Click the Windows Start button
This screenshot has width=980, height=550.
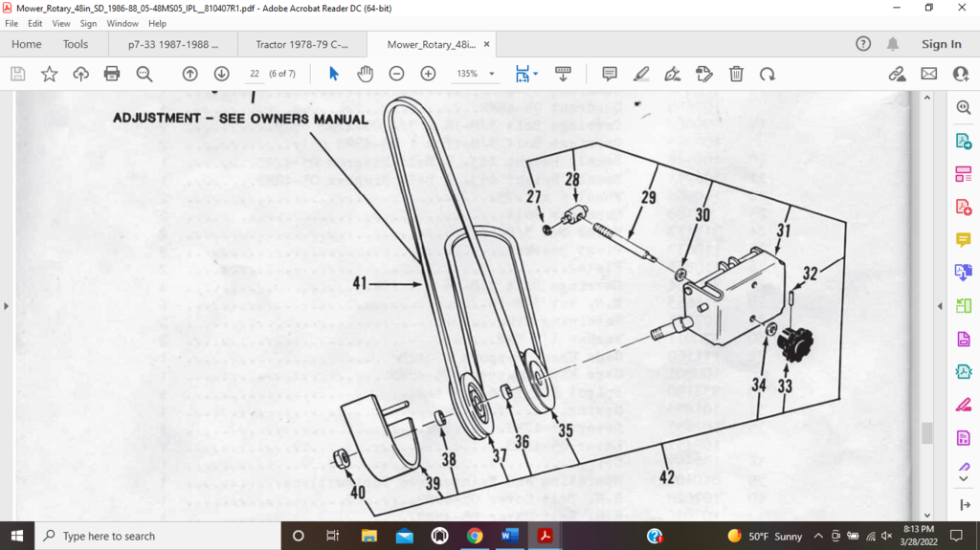coord(17,536)
